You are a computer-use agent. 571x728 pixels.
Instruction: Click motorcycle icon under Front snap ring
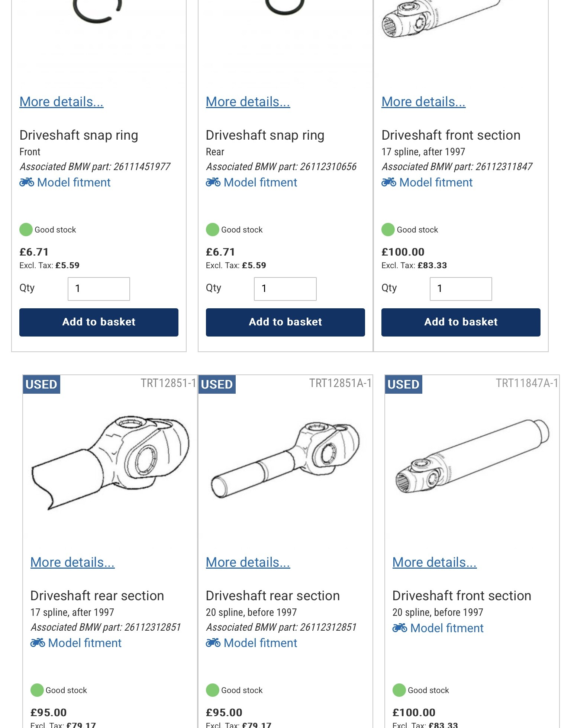click(27, 182)
